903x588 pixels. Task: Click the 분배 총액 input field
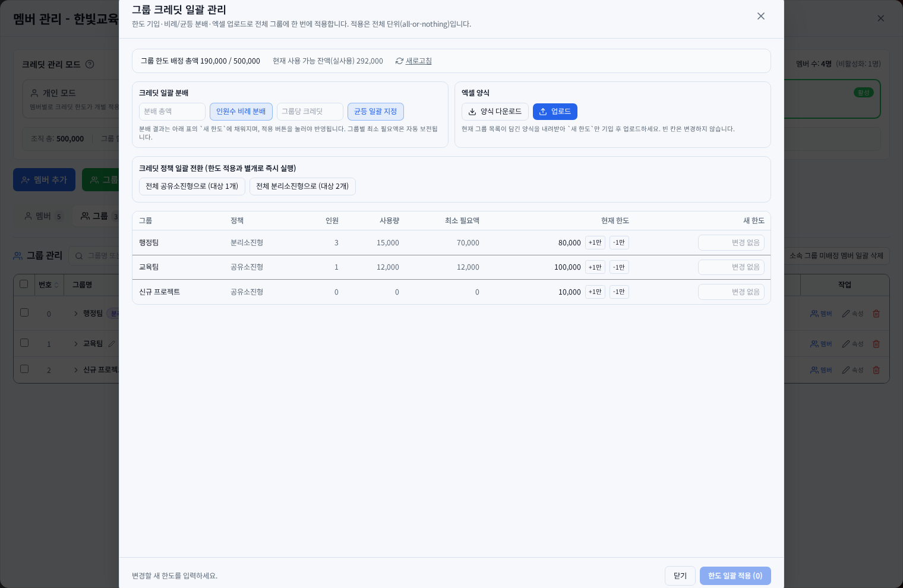coord(172,112)
